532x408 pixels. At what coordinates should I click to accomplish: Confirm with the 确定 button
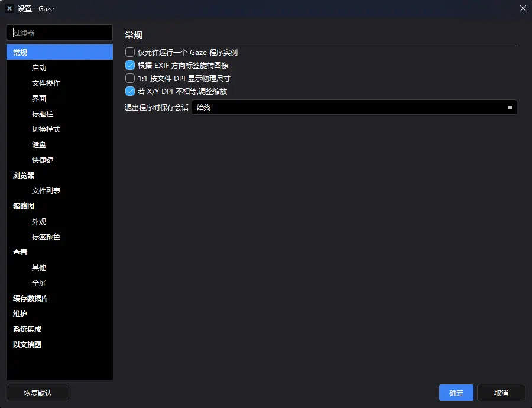456,393
